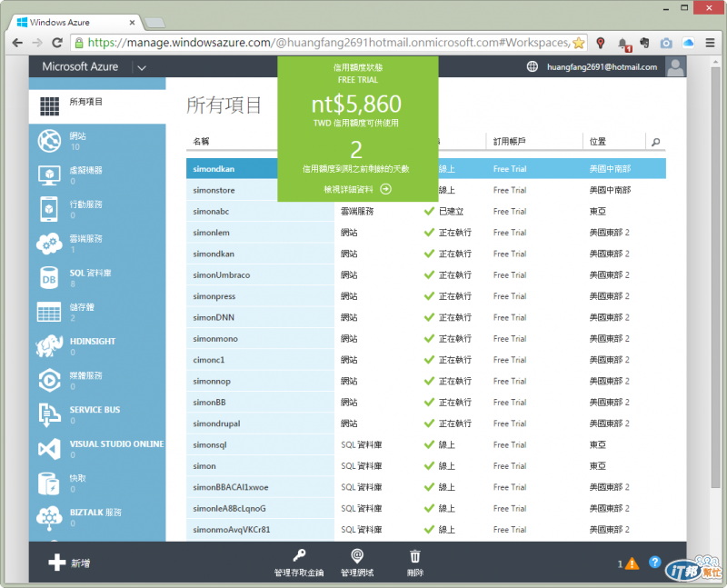The width and height of the screenshot is (727, 588).
Task: Open the Service Bus icon
Action: [50, 414]
